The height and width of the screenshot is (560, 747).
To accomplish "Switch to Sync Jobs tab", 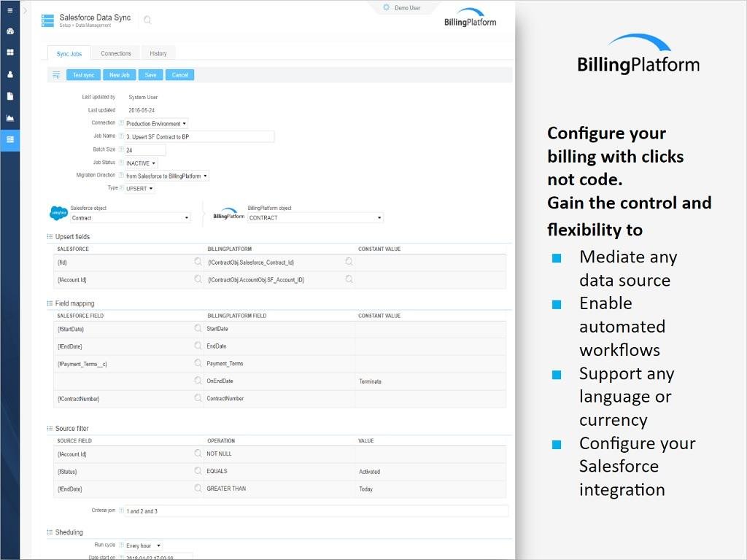I will click(x=69, y=54).
